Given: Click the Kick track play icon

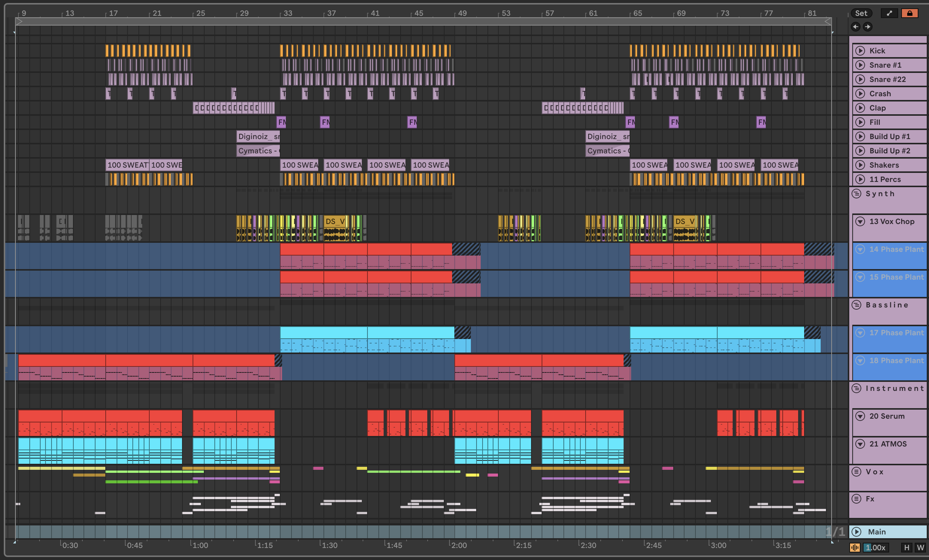Looking at the screenshot, I should pyautogui.click(x=860, y=50).
